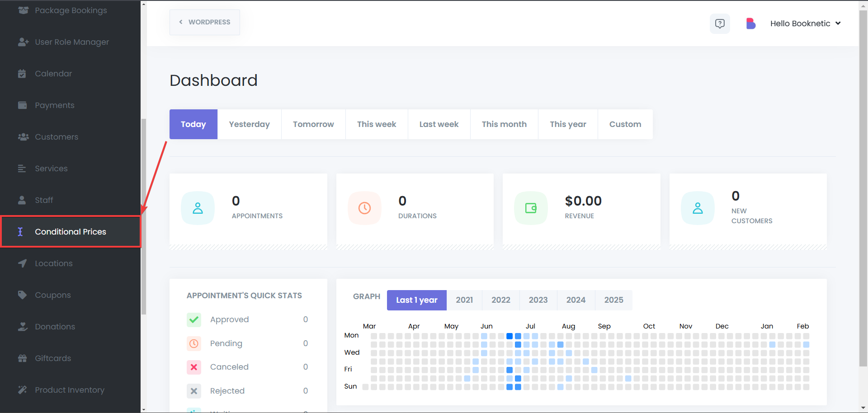
Task: Go back to WordPress button
Action: (205, 22)
